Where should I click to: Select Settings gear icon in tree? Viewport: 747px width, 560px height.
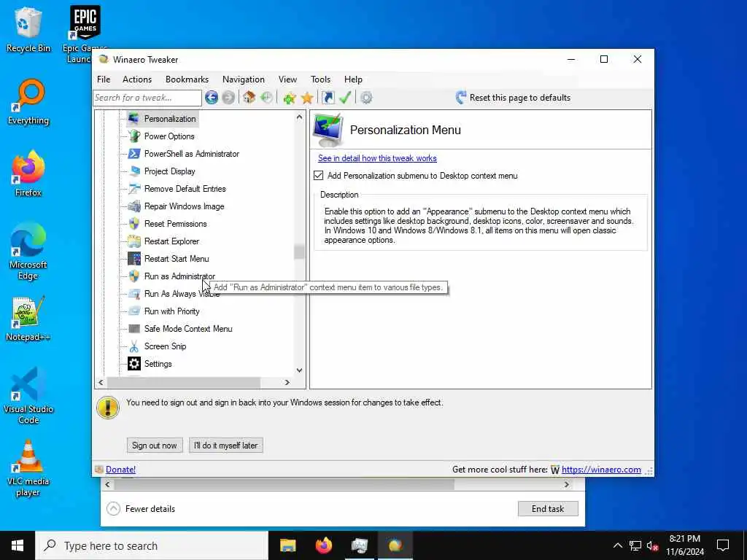(x=134, y=364)
